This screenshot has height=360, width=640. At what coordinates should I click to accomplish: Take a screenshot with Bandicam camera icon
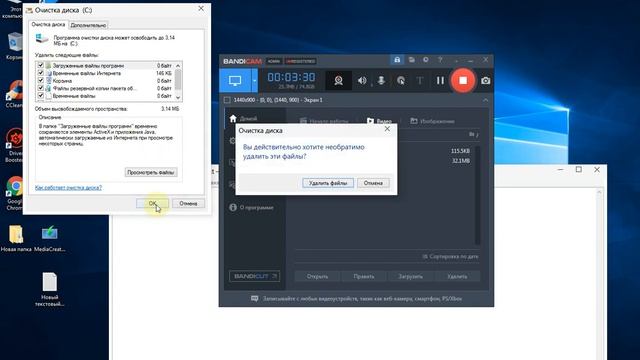pos(485,80)
